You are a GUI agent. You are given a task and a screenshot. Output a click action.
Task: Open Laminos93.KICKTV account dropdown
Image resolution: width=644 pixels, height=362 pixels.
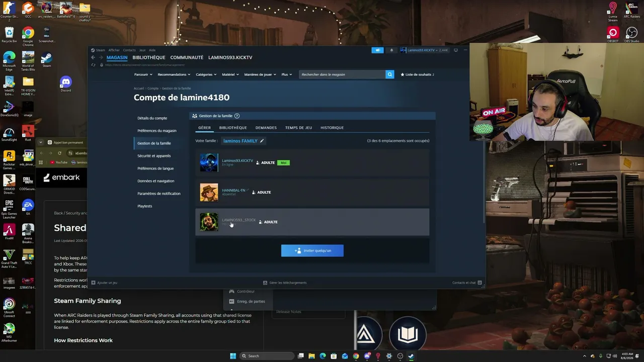(x=424, y=50)
